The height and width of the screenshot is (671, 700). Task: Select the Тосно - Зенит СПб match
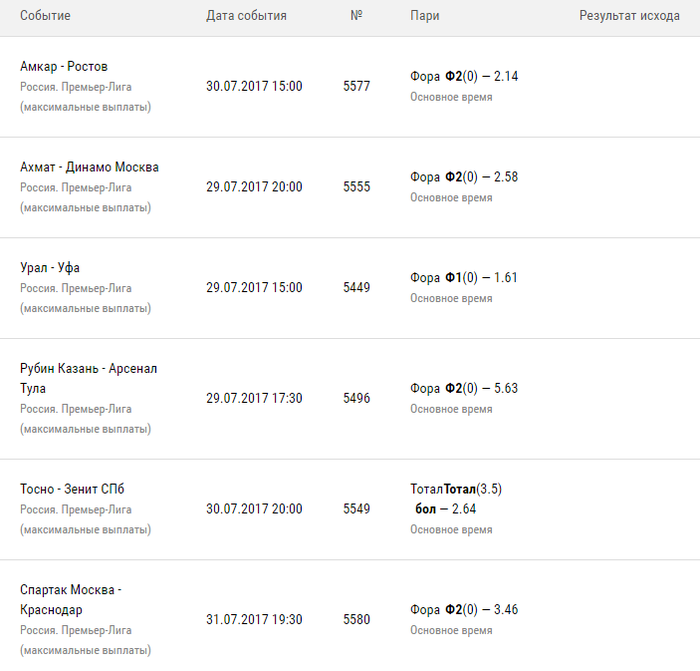[72, 489]
